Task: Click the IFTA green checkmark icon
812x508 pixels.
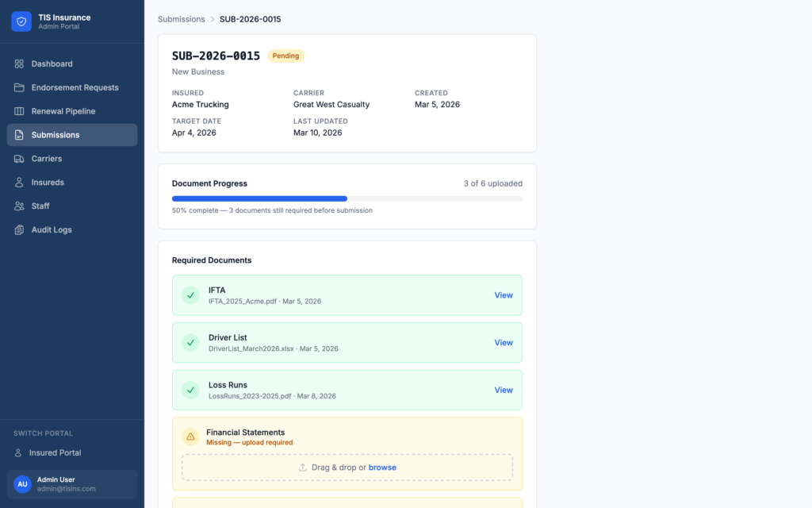Action: tap(190, 295)
